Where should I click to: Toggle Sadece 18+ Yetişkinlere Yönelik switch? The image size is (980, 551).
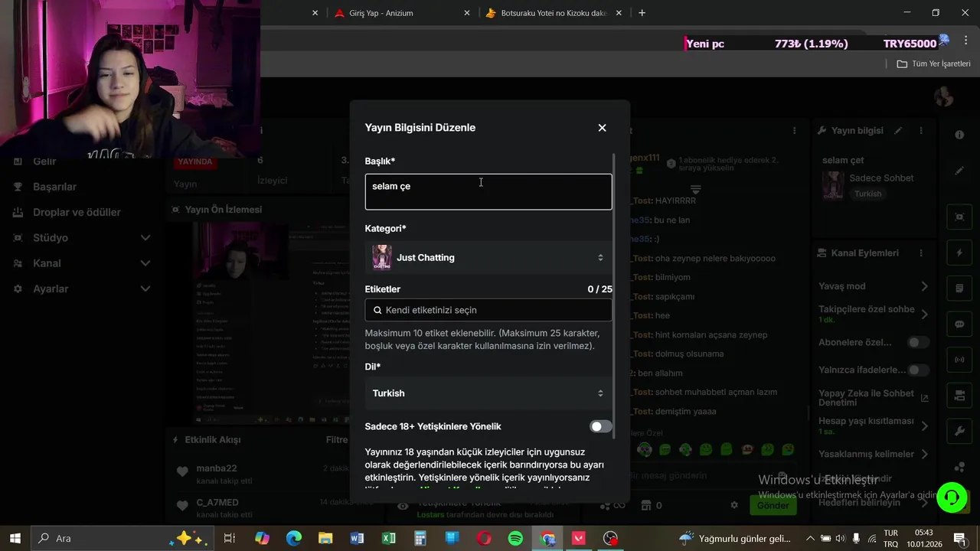601,426
